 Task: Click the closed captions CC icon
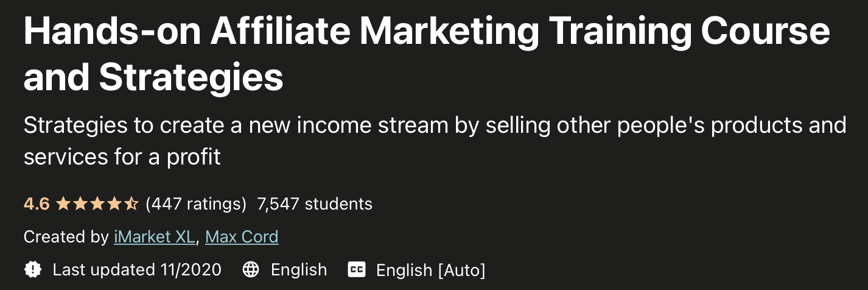coord(356,269)
